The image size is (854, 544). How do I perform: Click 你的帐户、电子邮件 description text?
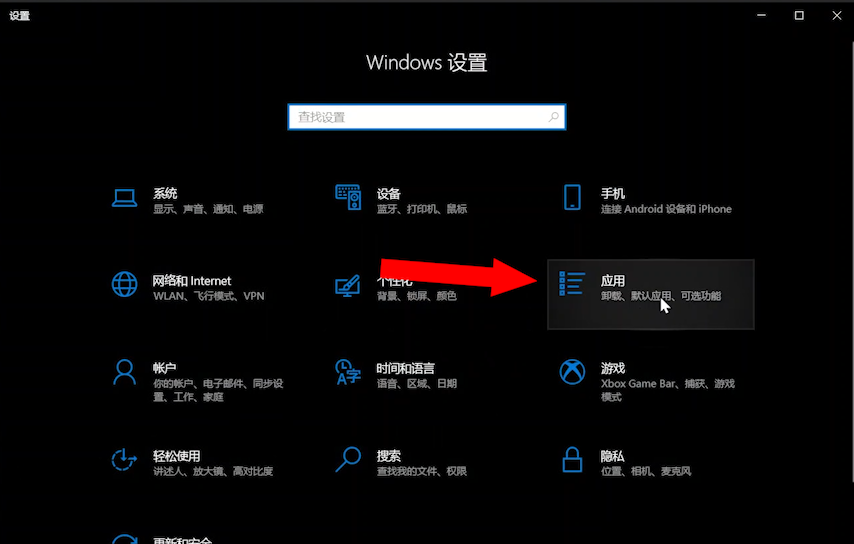pyautogui.click(x=218, y=390)
